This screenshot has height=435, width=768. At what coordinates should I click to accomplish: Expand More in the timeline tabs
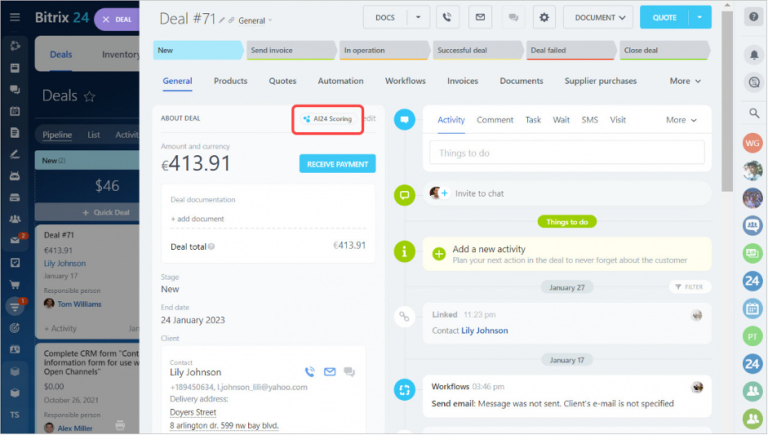tap(681, 120)
